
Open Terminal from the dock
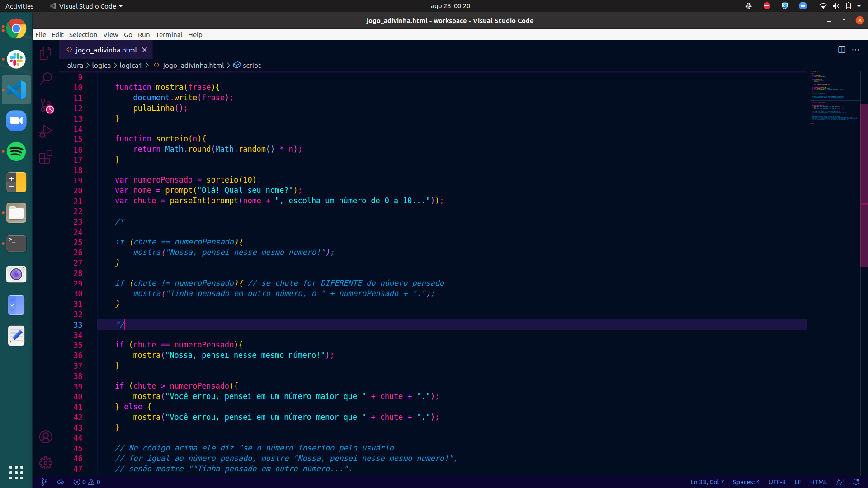tap(16, 244)
